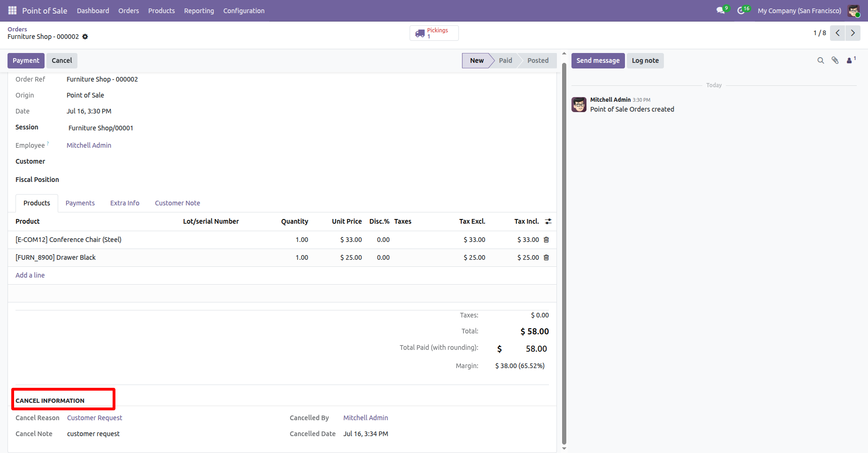Click the form's vertical scrollbar
868x453 pixels.
(x=564, y=253)
